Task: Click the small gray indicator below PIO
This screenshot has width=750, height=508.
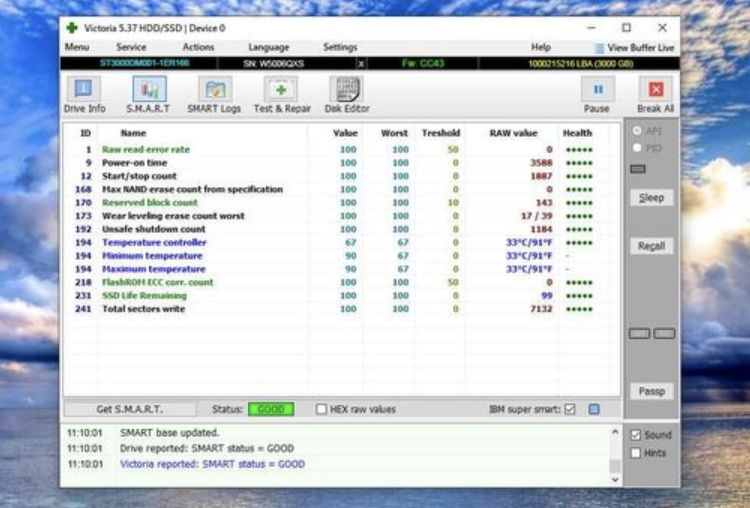Action: 638,169
